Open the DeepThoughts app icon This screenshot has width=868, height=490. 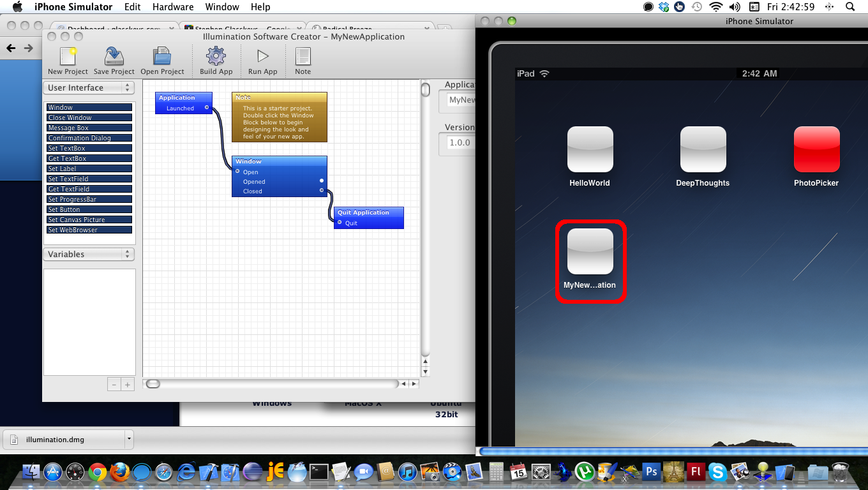coord(703,149)
